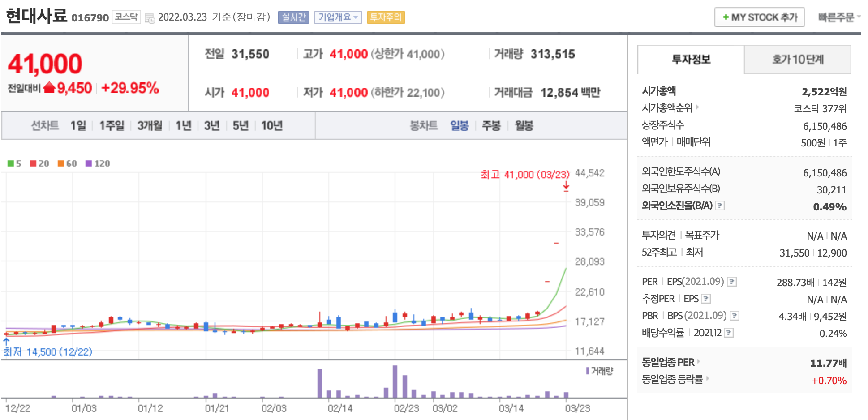Click the 288.73배 PER value
Image resolution: width=868 pixels, height=420 pixels.
click(x=795, y=283)
